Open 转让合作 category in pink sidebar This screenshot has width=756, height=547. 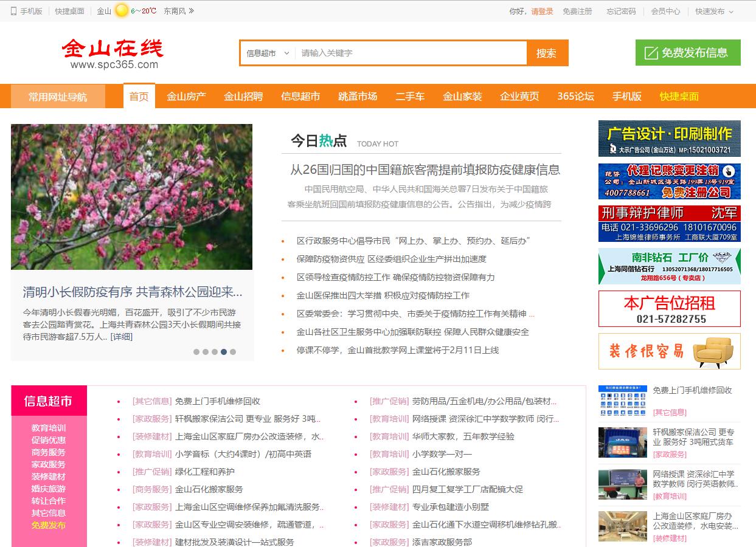click(x=49, y=501)
